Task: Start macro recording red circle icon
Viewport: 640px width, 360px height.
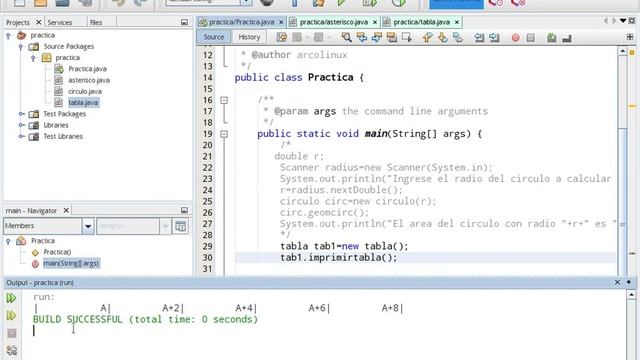Action: click(x=516, y=38)
